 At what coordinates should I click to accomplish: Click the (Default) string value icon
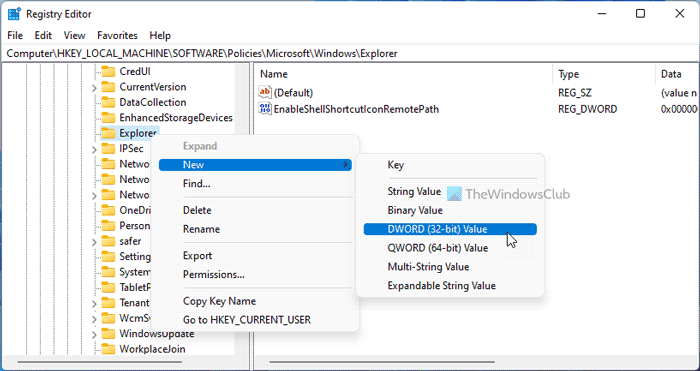point(265,92)
